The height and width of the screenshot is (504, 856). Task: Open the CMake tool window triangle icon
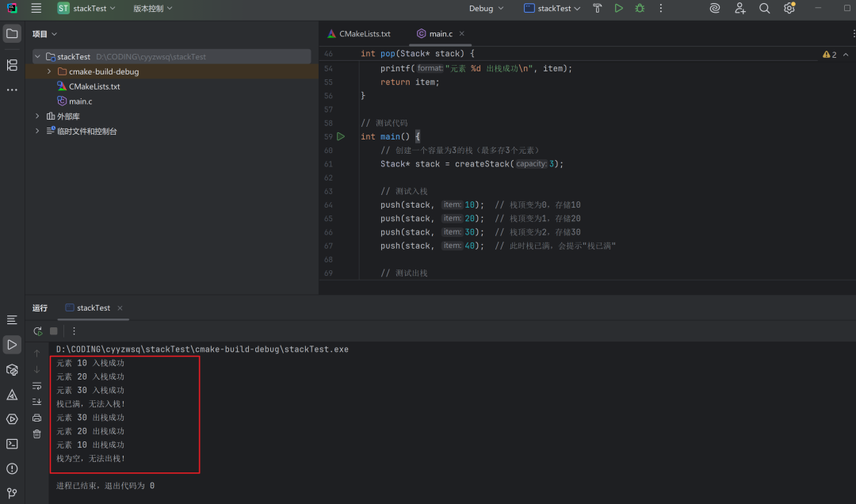(11, 395)
